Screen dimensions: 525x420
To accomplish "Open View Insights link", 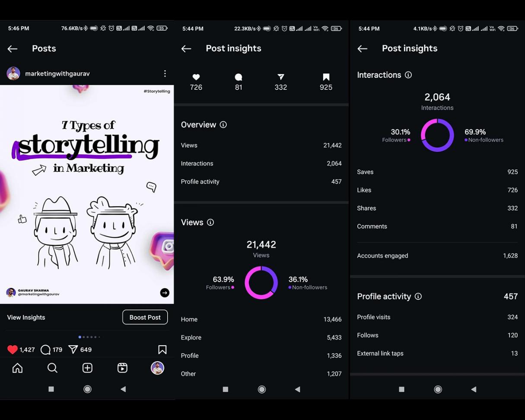I will 26,317.
